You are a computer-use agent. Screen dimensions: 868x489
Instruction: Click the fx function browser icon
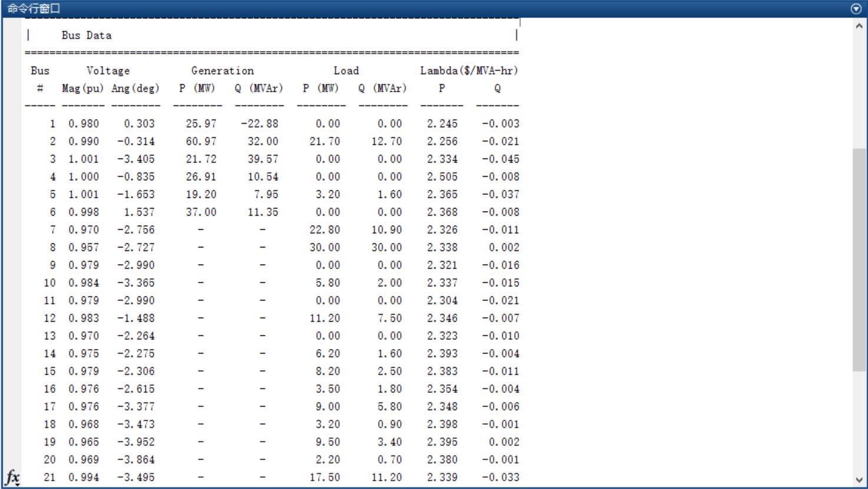point(12,477)
